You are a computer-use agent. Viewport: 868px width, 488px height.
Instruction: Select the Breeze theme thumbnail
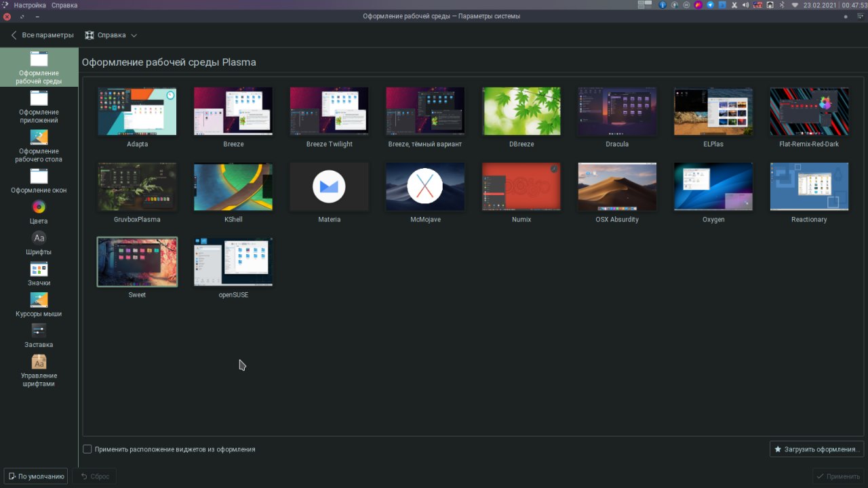pos(233,111)
